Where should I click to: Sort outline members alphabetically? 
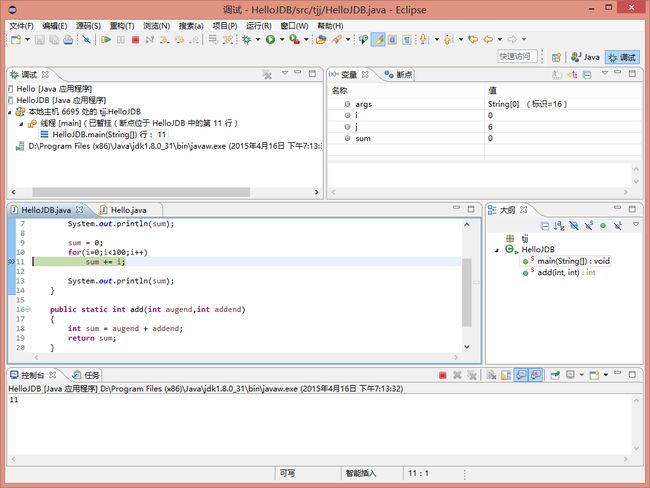559,226
